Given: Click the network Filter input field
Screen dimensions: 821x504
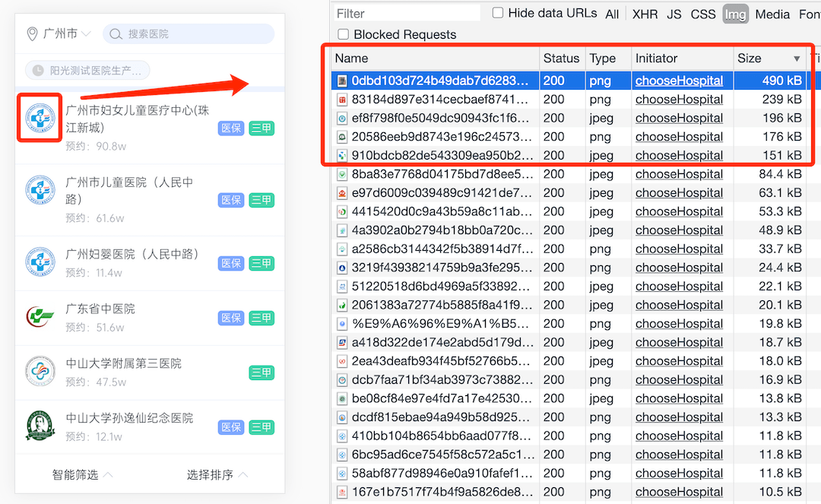Looking at the screenshot, I should tap(407, 14).
